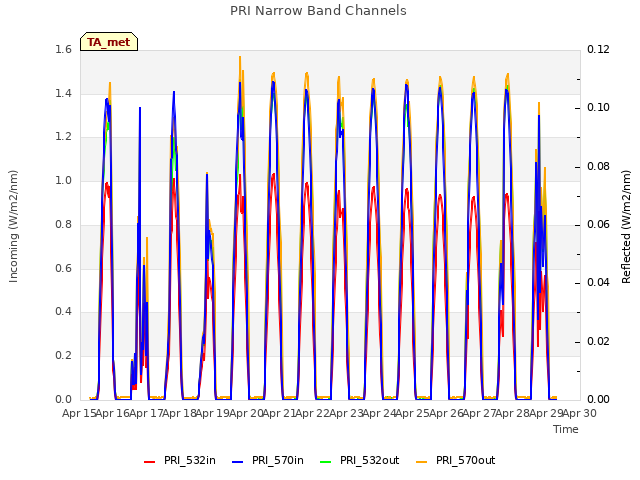The height and width of the screenshot is (480, 640).
Task: Click the Apr 16 x-axis tick label
Action: tap(112, 413)
